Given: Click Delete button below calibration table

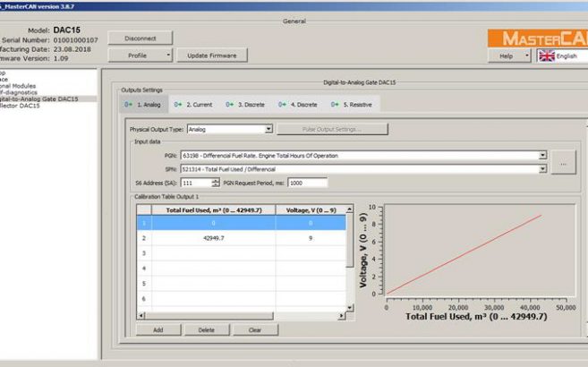Looking at the screenshot, I should click(207, 330).
